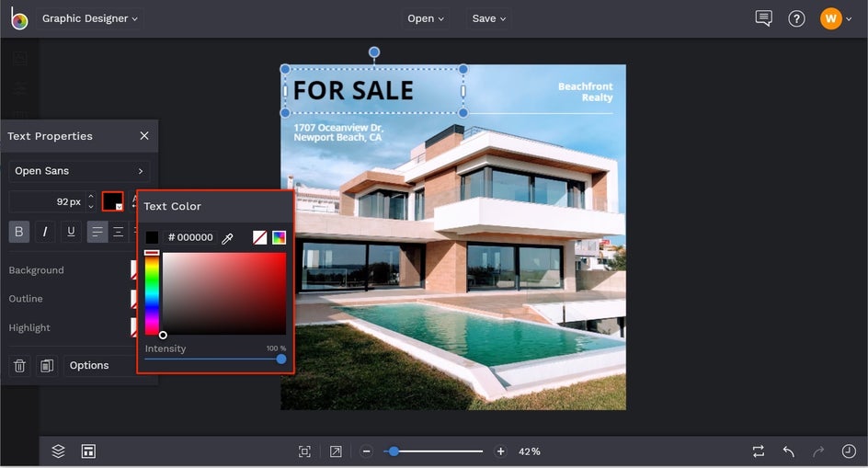Zoom in with the plus button
Viewport: 868px width, 468px height.
(500, 451)
